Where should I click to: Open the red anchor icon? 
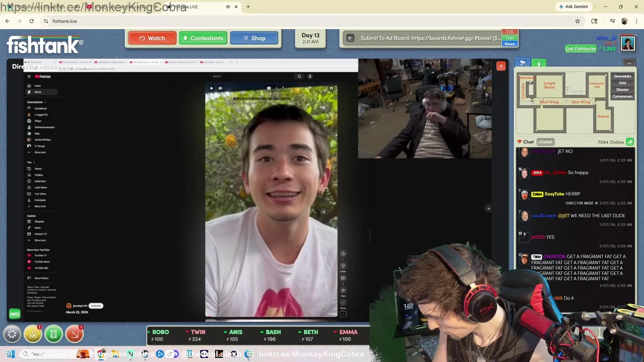(x=74, y=334)
